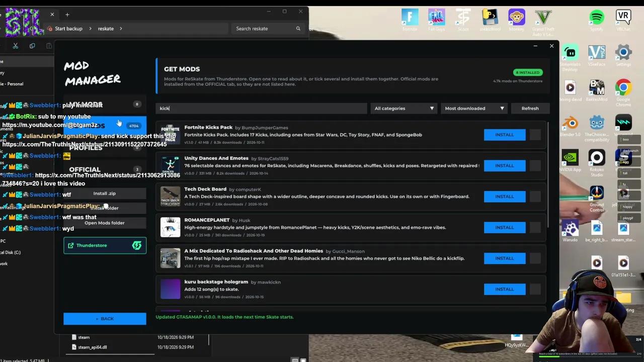The image size is (644, 362).
Task: Click the Refresh button
Action: pos(530,108)
